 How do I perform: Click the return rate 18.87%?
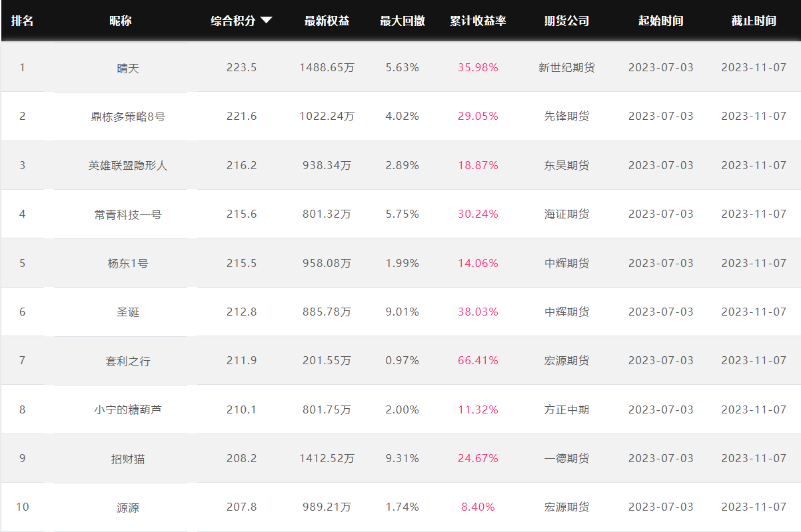478,165
